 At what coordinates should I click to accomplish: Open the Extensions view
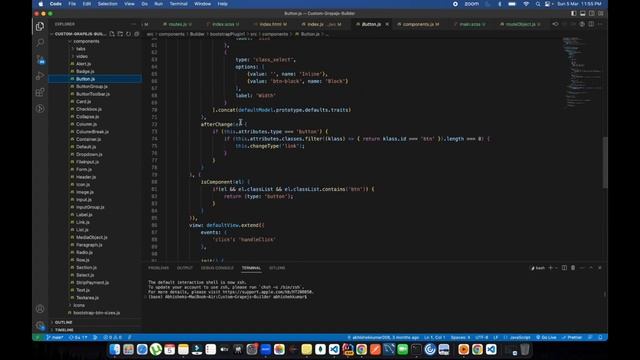(x=40, y=92)
